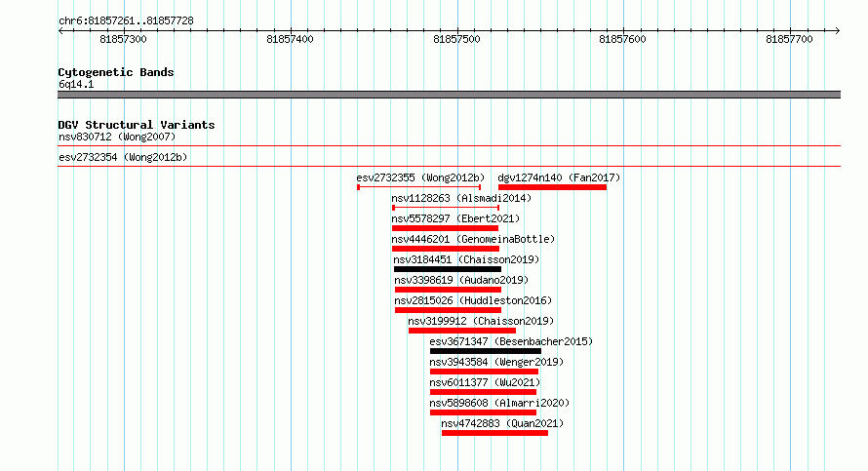
Task: Open the nsv3398619 (Audano2019) label
Action: pos(461,280)
